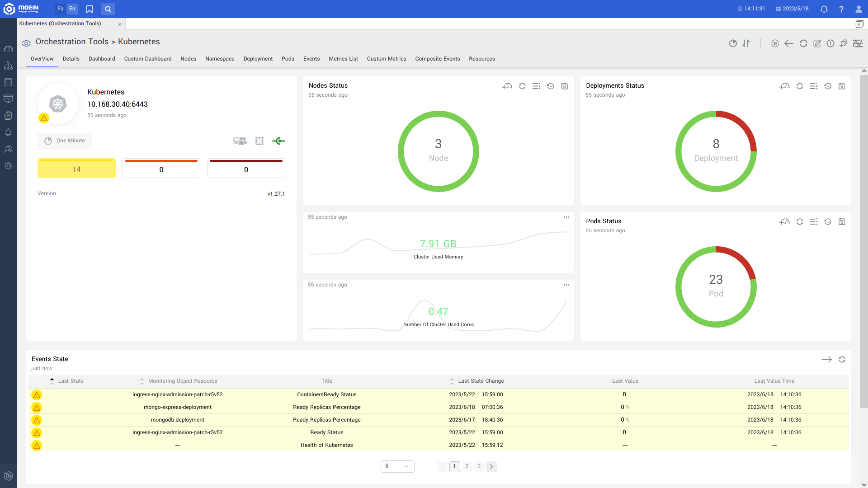The height and width of the screenshot is (488, 868).
Task: Click the Deployments Status donut chart
Action: (x=716, y=151)
